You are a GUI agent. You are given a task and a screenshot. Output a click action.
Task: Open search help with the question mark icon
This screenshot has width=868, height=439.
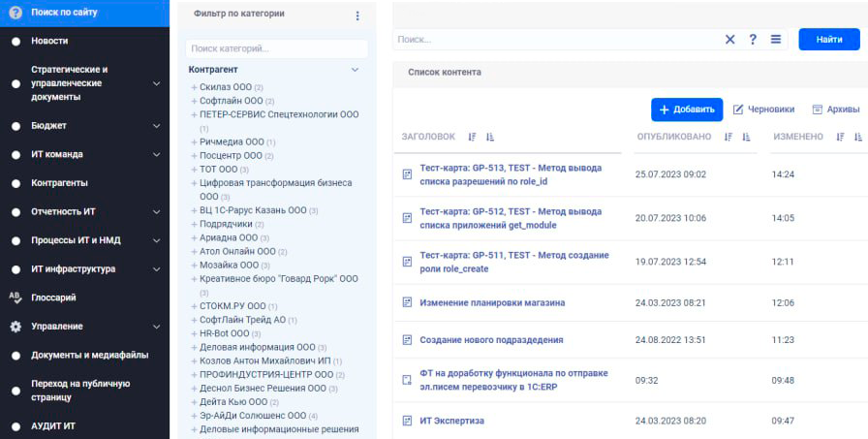(753, 40)
